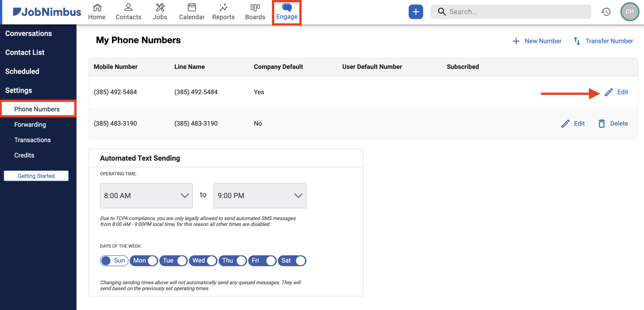
Task: Open the Calendar icon
Action: click(x=191, y=11)
